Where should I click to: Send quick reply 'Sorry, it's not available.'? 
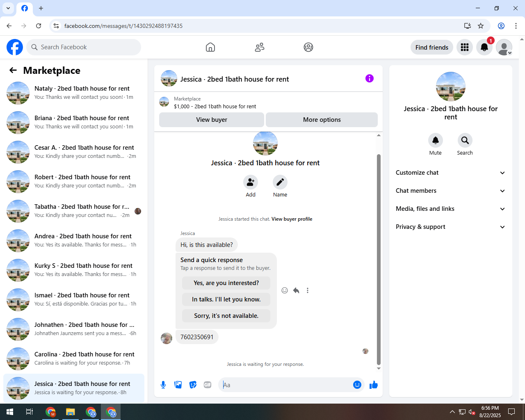click(226, 316)
